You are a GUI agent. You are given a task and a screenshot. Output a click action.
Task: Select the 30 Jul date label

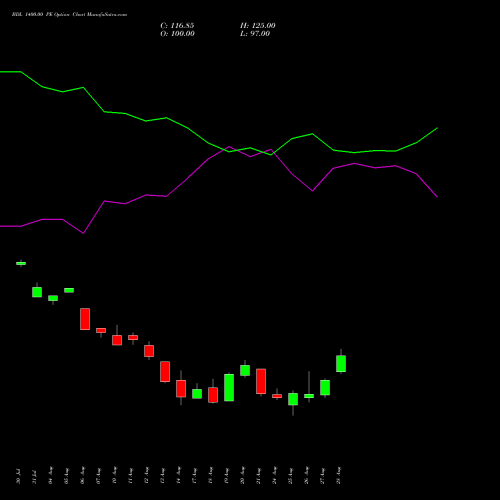click(18, 477)
